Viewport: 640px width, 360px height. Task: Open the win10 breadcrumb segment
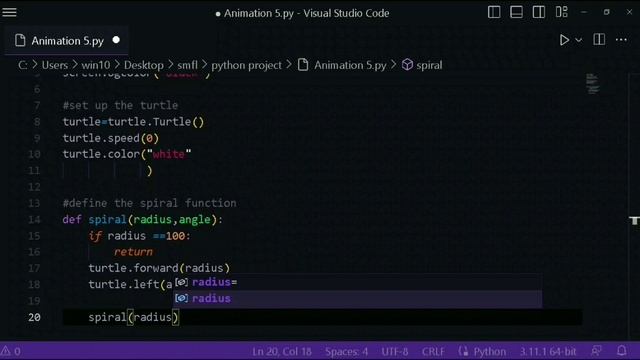[96, 65]
